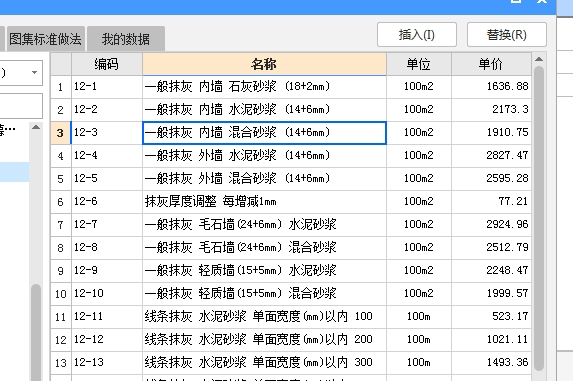573x381 pixels.
Task: Click 一般抹灰 轻质墙(15+5mm) 水泥砂浆 cell
Action: click(264, 271)
